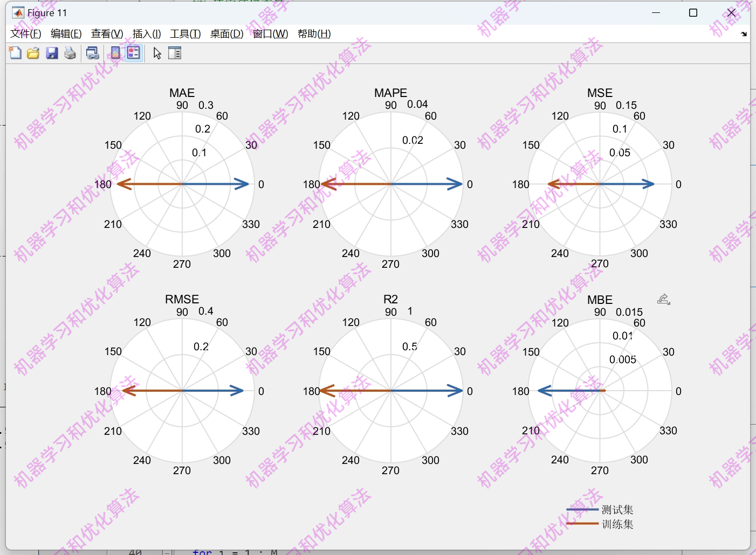The height and width of the screenshot is (555, 756).
Task: Open the 插入(I) menu
Action: [147, 33]
